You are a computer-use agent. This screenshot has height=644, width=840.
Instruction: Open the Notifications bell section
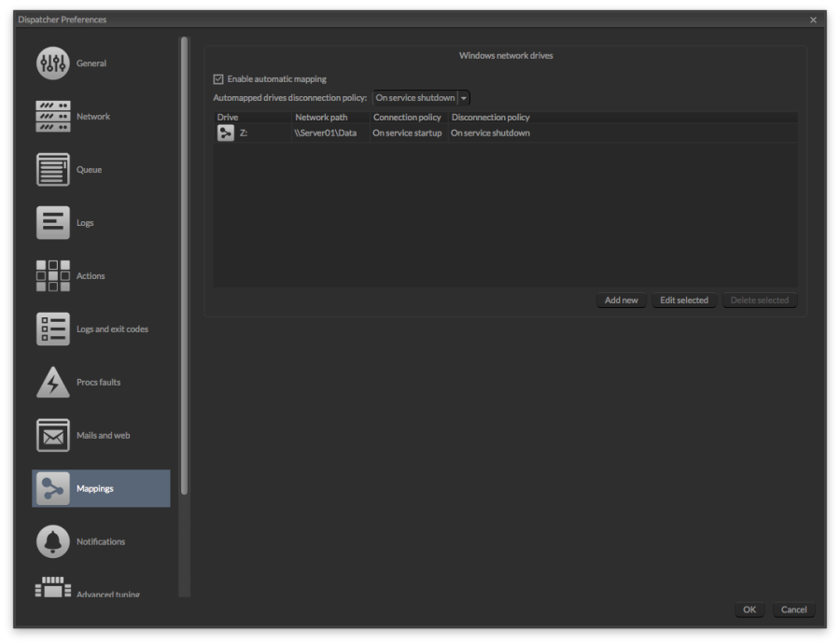click(53, 541)
